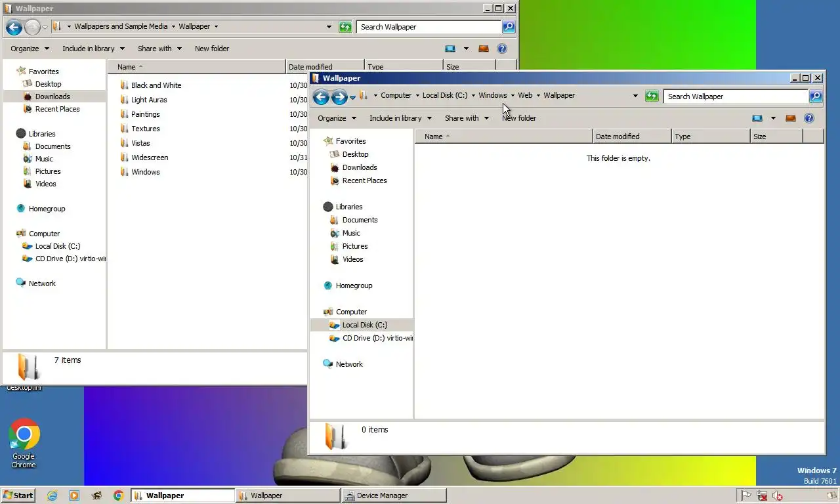Open Include in library menu in back window
The image size is (840, 504).
pos(93,49)
